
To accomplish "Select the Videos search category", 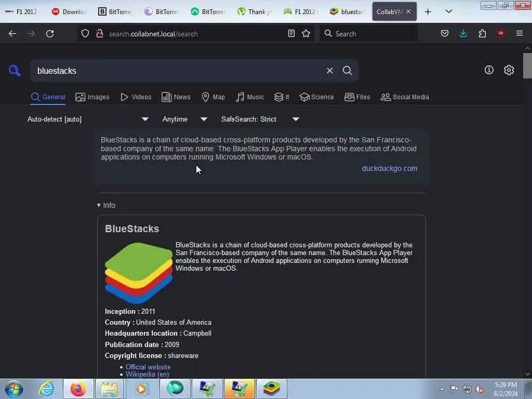I will pyautogui.click(x=136, y=97).
